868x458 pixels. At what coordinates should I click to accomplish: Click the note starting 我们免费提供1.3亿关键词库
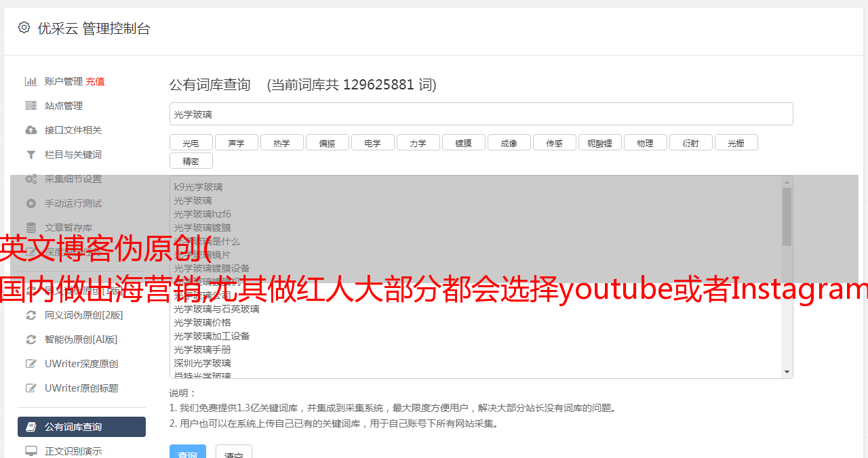[393, 408]
